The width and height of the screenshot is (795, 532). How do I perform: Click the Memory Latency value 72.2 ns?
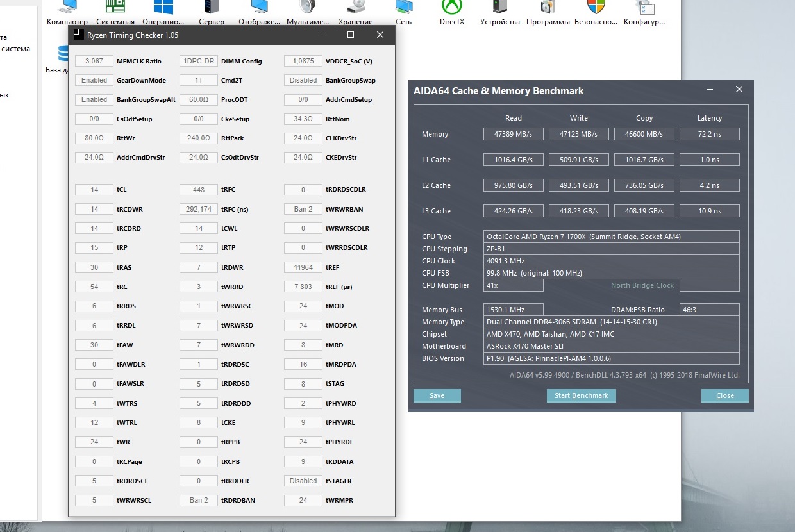(710, 134)
